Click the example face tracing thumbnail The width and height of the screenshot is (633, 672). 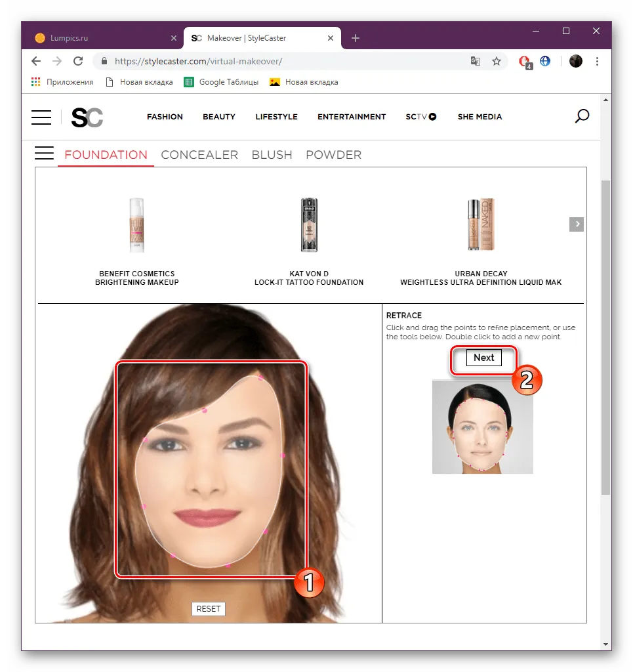point(483,427)
